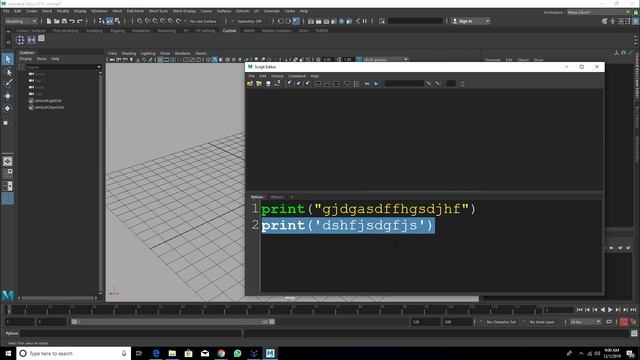
Task: Go to start of playback range
Action: tap(580, 310)
